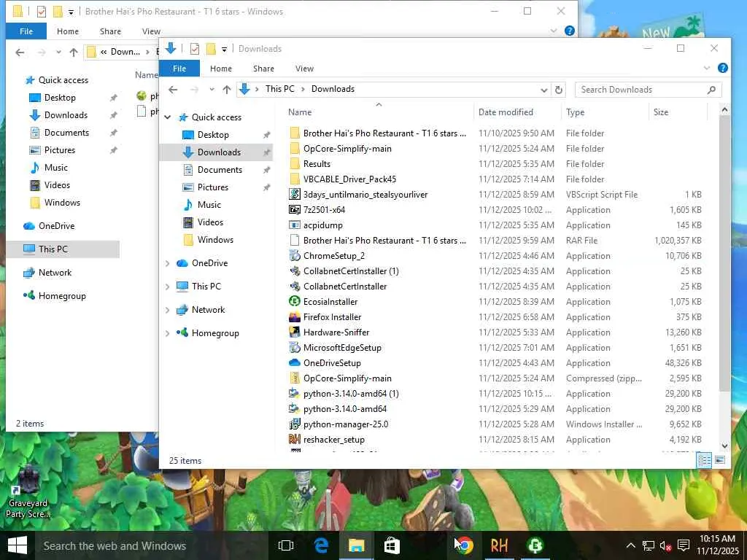Click This PC in Downloads breadcrumb path
747x560 pixels.
[279, 88]
